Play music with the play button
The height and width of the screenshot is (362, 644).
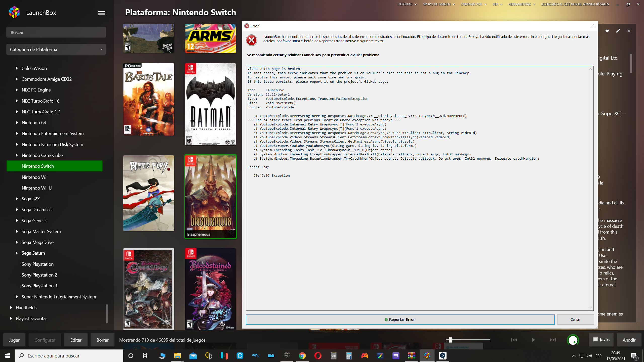(533, 340)
